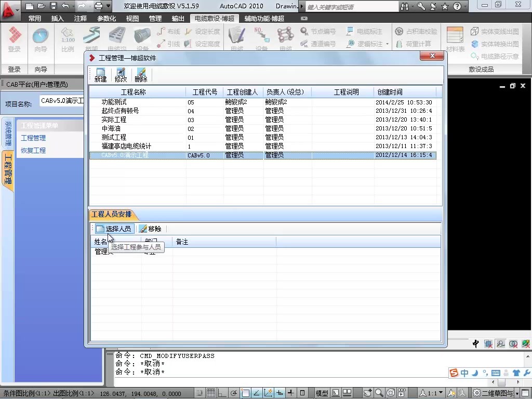Image resolution: width=532 pixels, height=399 pixels.
Task: Toggle snap mode in status bar
Action: point(199,393)
